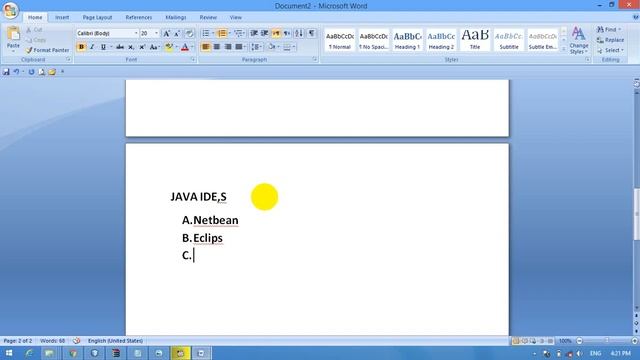Open the Page Layout tab
This screenshot has width=640, height=360.
[x=97, y=18]
